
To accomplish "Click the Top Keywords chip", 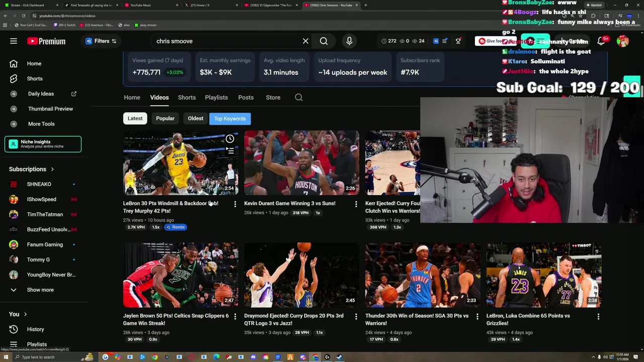I will point(230,119).
